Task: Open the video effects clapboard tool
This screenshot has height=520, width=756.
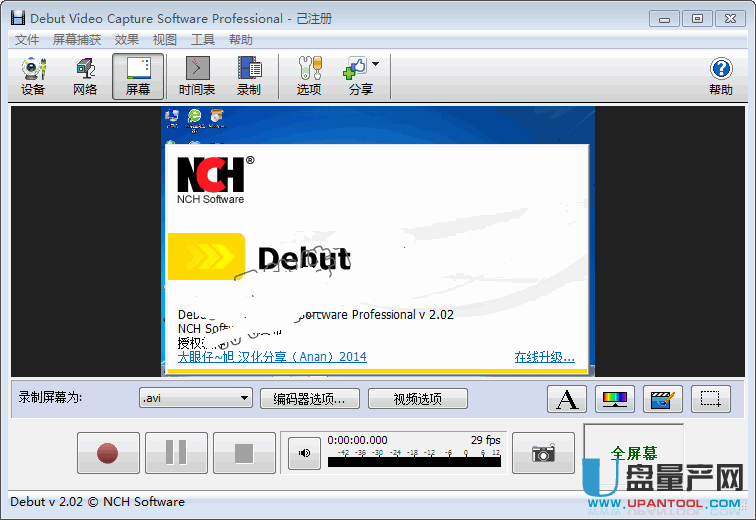Action: coord(662,399)
